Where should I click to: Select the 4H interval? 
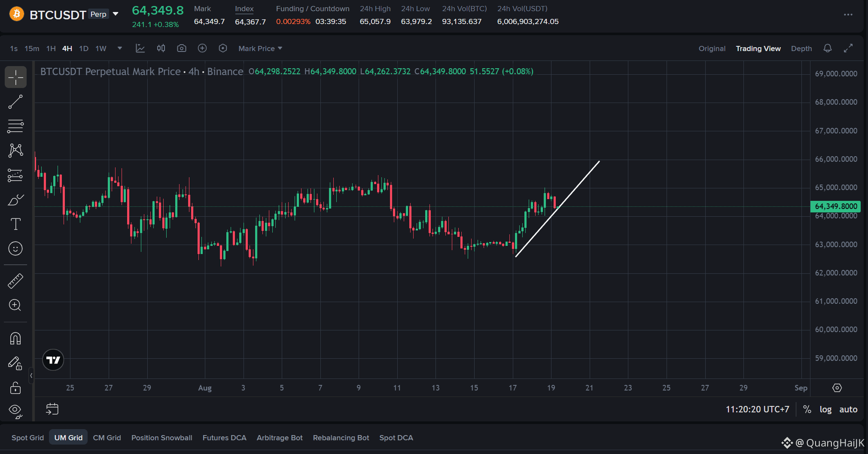pyautogui.click(x=67, y=48)
